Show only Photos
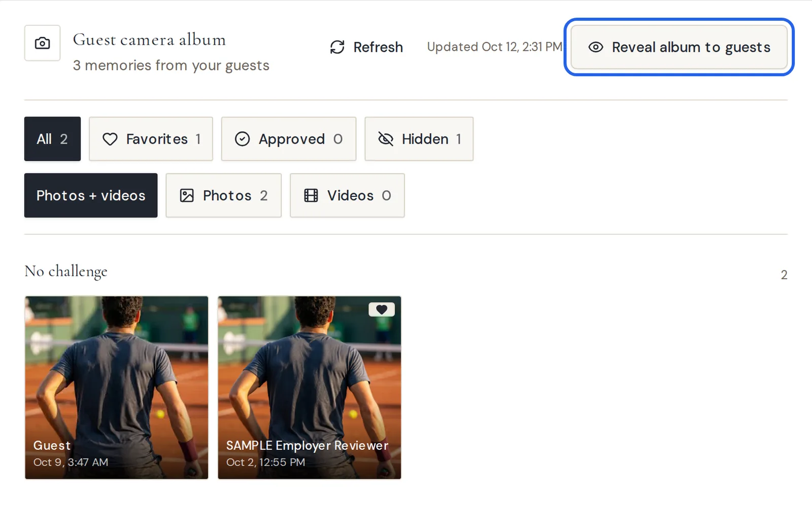This screenshot has height=524, width=812. pos(223,195)
